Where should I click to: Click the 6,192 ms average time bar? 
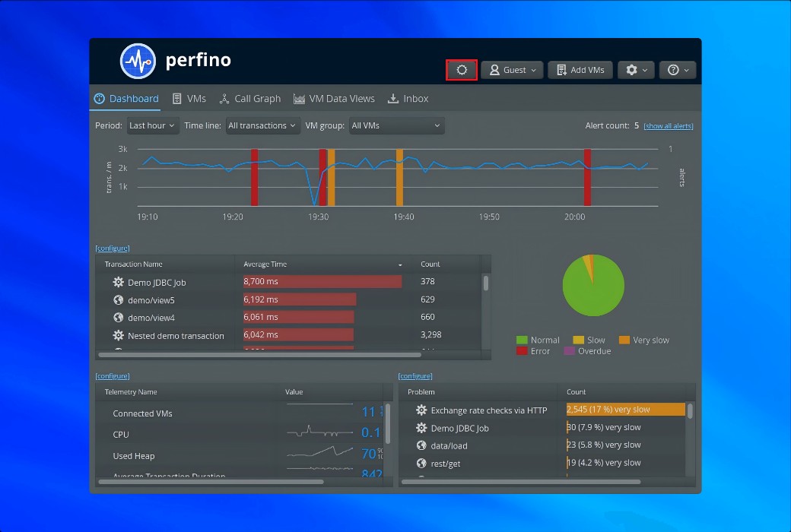pyautogui.click(x=300, y=299)
